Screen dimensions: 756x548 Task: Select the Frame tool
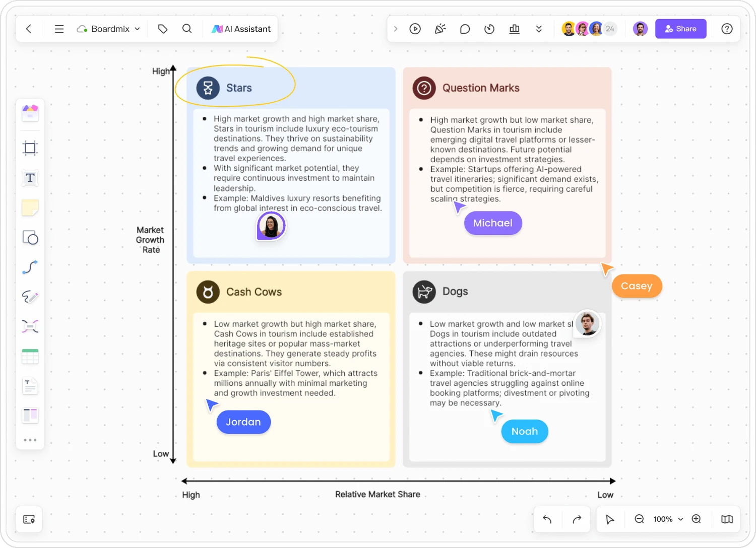click(x=30, y=148)
